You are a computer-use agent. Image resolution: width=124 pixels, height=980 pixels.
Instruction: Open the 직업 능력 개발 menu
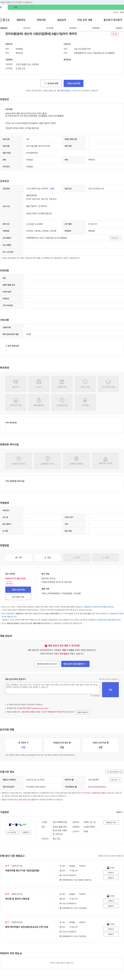[85, 20]
